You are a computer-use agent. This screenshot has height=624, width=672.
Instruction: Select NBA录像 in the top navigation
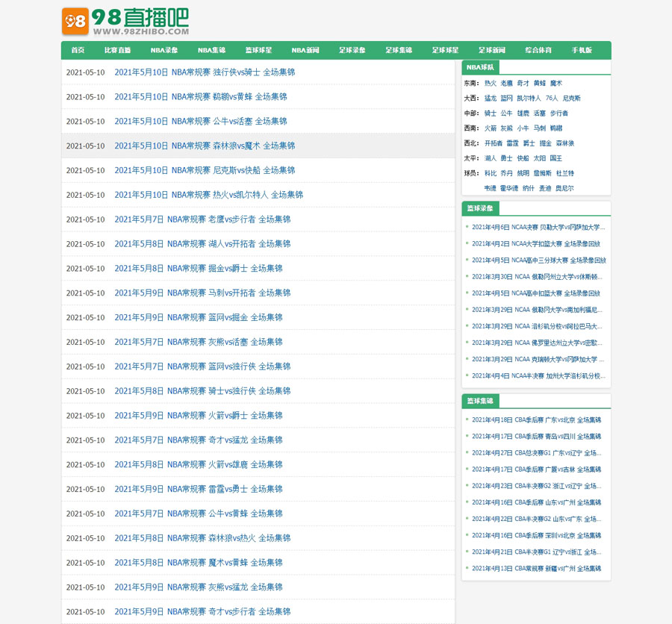pos(164,51)
